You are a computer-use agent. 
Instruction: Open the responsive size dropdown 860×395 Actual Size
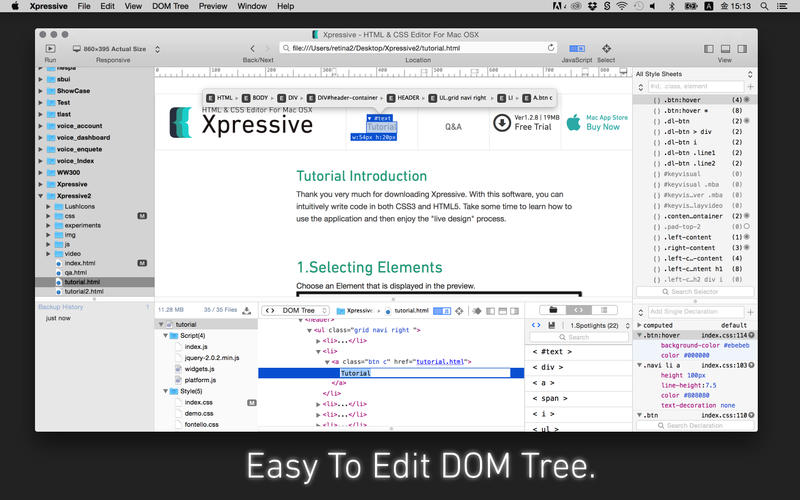(x=116, y=49)
